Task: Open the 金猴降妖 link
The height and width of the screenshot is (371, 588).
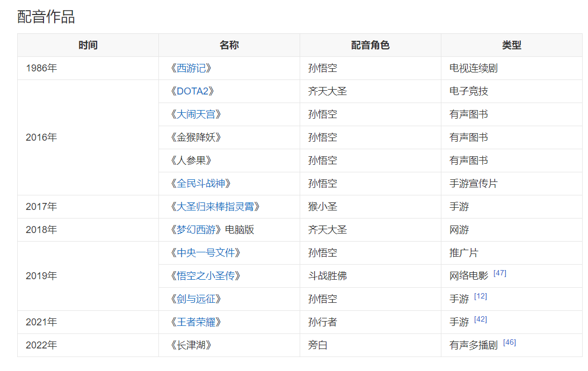Action: point(196,137)
